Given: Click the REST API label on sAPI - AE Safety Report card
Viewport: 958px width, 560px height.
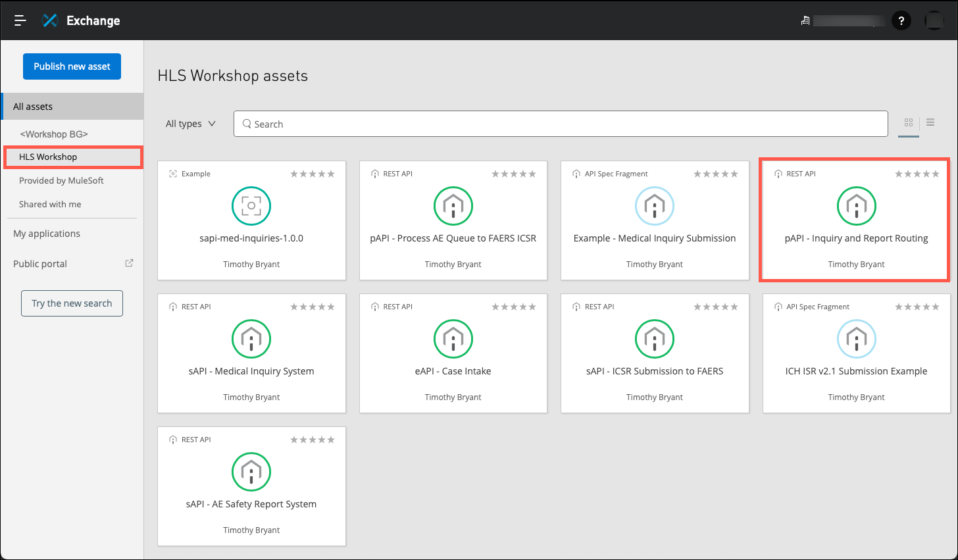Looking at the screenshot, I should pos(196,440).
